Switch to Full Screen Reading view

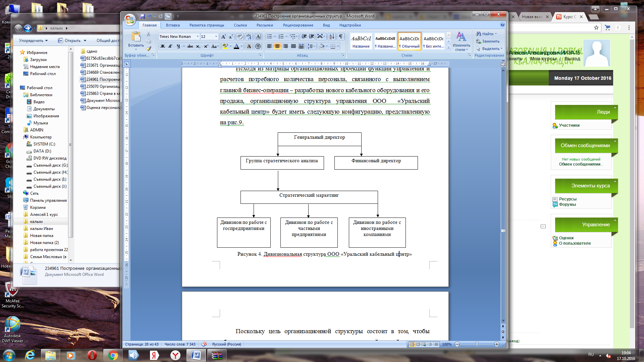point(418,344)
